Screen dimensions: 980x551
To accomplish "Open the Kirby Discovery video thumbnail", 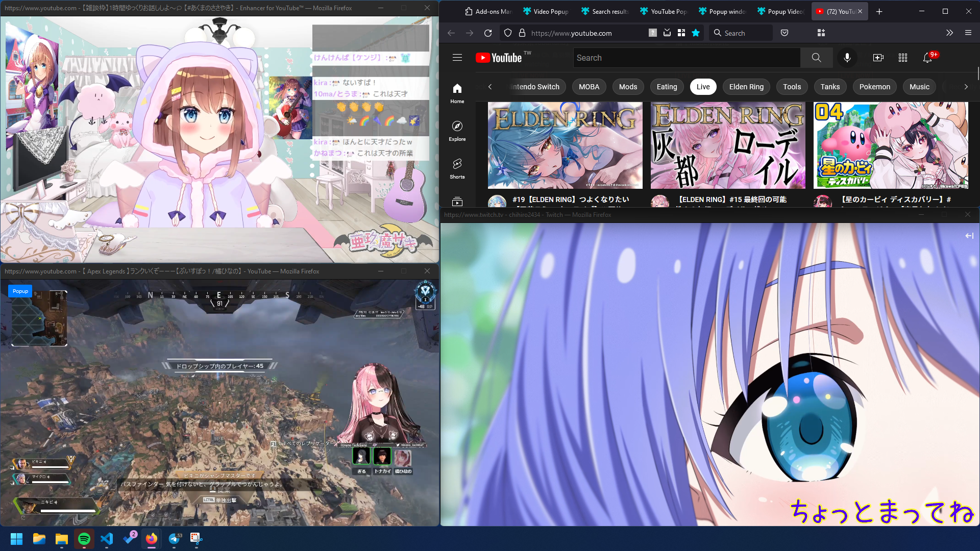I will point(891,145).
